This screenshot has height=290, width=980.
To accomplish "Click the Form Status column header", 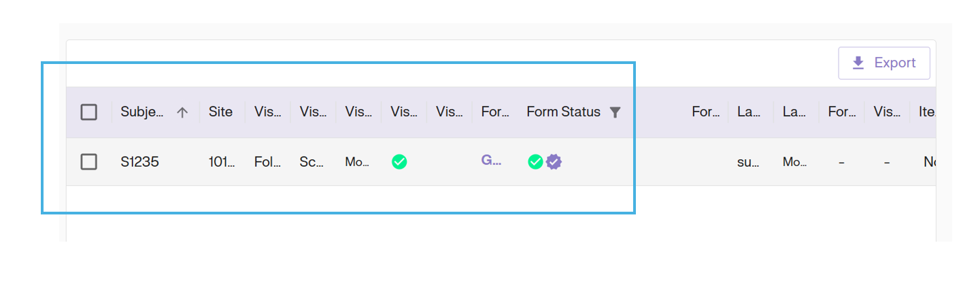I will click(x=563, y=112).
